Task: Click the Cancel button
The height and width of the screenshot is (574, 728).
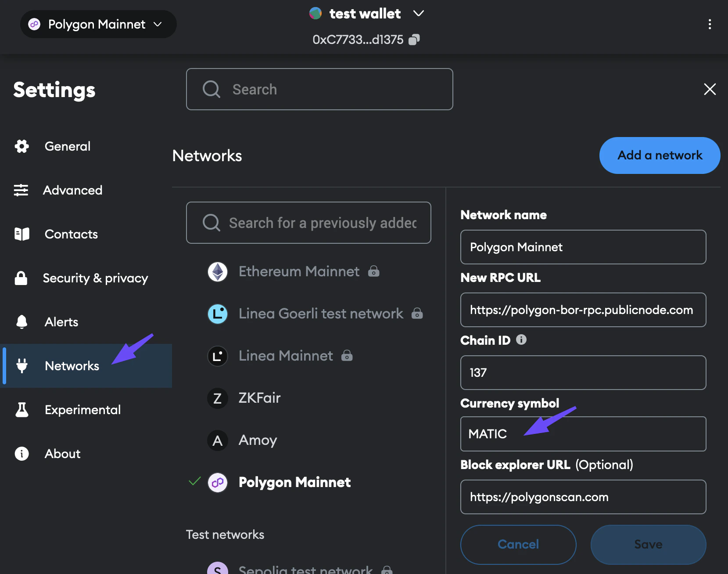Action: [x=518, y=545]
